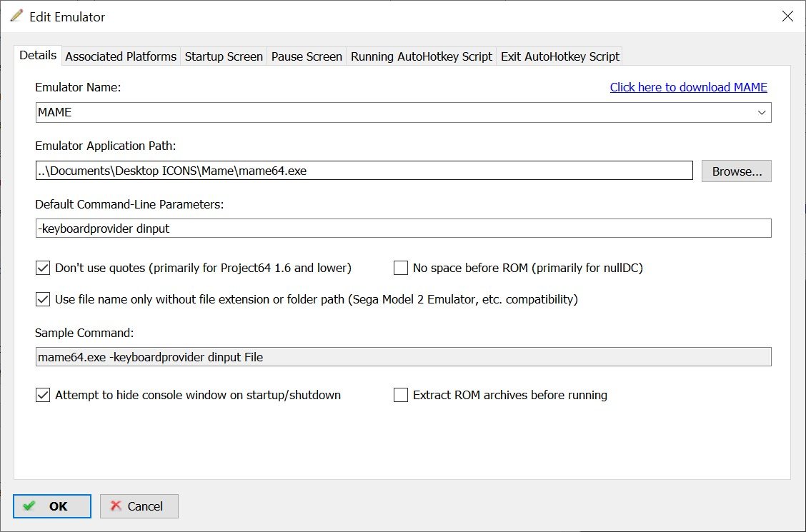
Task: Toggle Use file name only without extension
Action: (x=43, y=299)
